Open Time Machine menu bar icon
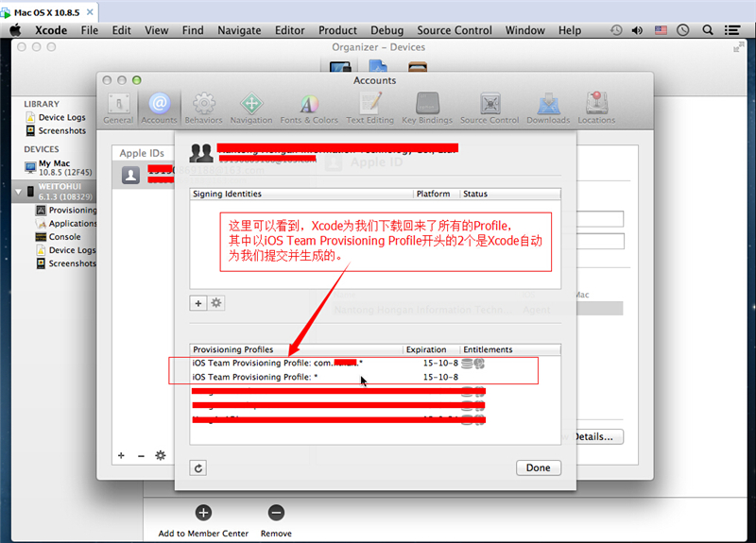Screen dimensions: 756x543 [616, 30]
